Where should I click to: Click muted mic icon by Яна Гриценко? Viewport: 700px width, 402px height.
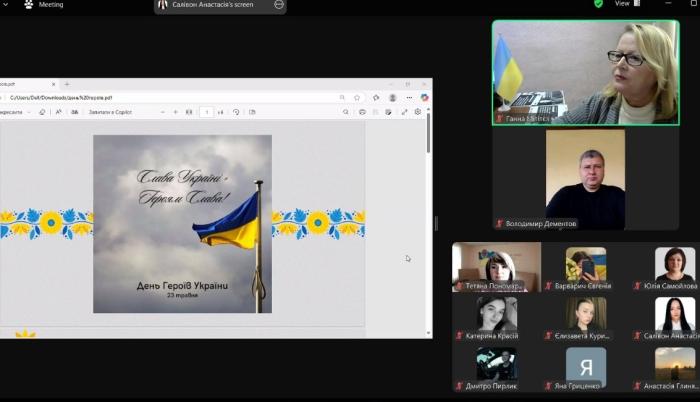click(x=549, y=386)
